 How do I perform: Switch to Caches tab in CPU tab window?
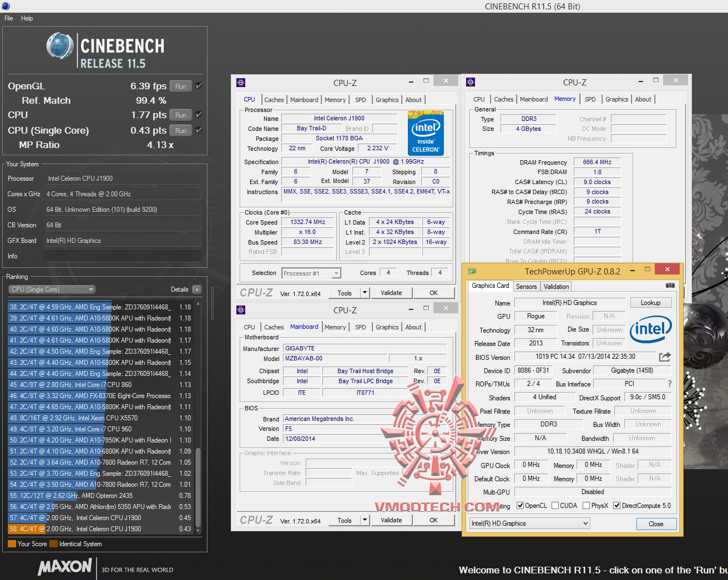coord(274,100)
